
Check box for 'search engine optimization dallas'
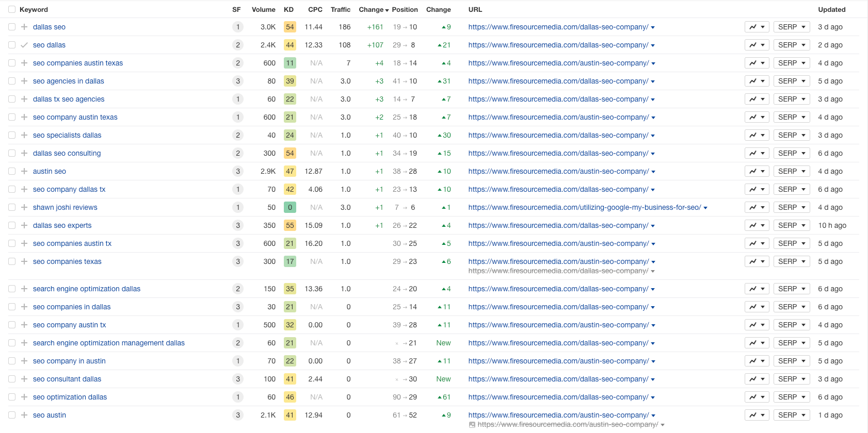coord(12,289)
